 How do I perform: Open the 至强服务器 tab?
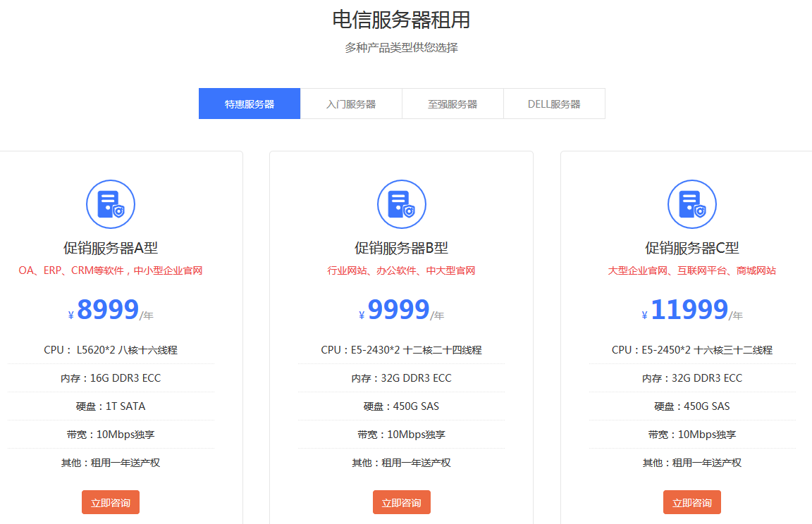[453, 104]
